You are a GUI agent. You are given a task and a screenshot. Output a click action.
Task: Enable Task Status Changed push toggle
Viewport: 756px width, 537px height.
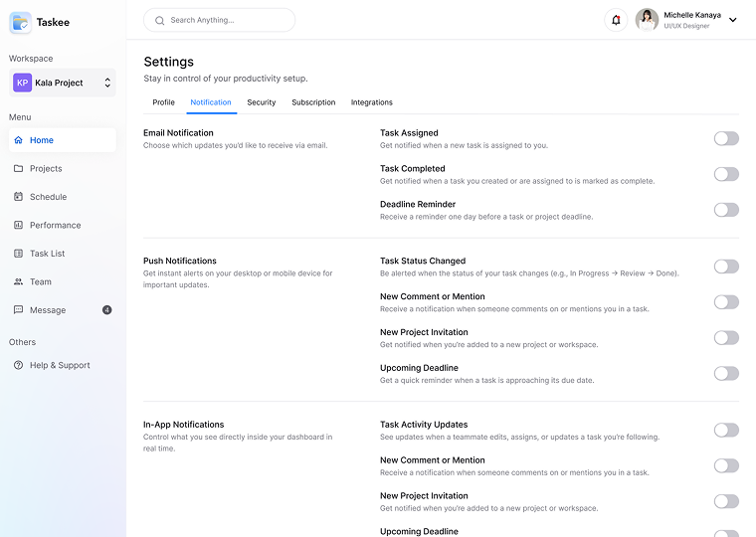pos(726,267)
